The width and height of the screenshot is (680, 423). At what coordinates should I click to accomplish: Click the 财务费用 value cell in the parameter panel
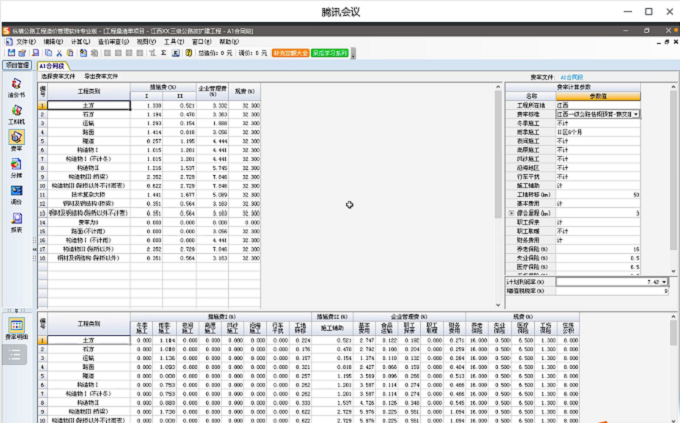pos(598,240)
